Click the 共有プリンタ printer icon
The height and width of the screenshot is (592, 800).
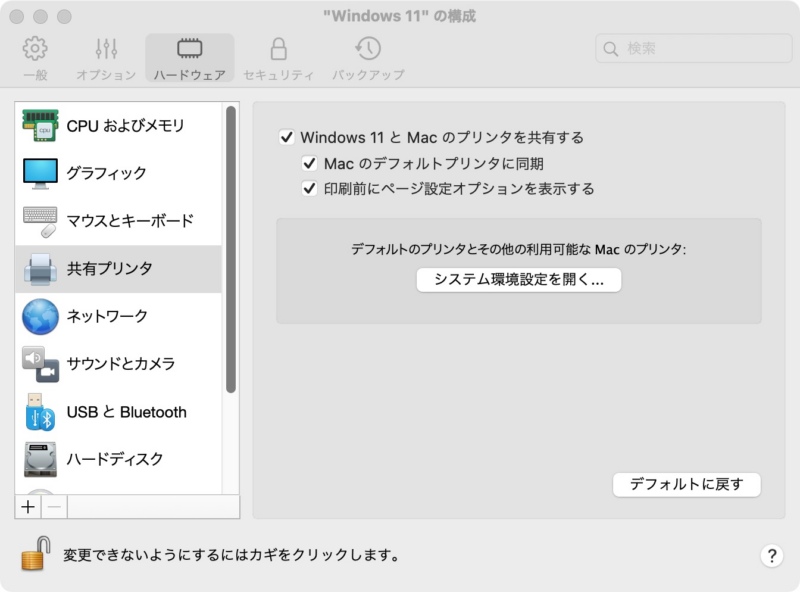click(40, 269)
